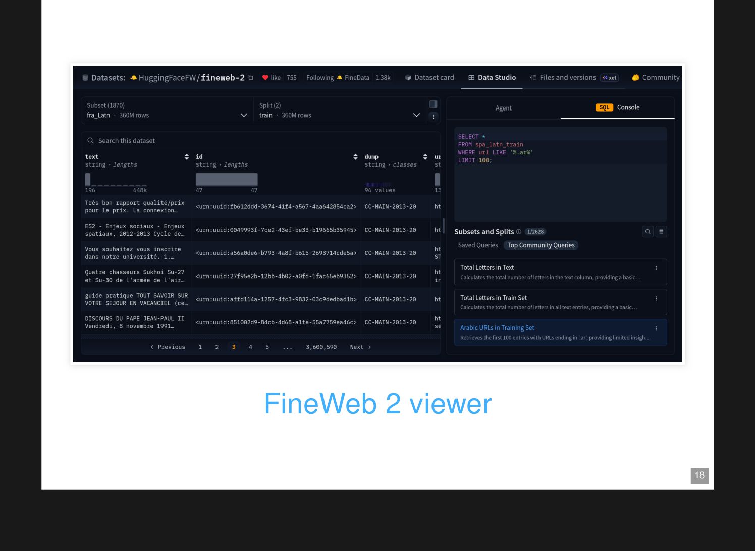Click text length histogram bar
756x551 pixels.
88,179
